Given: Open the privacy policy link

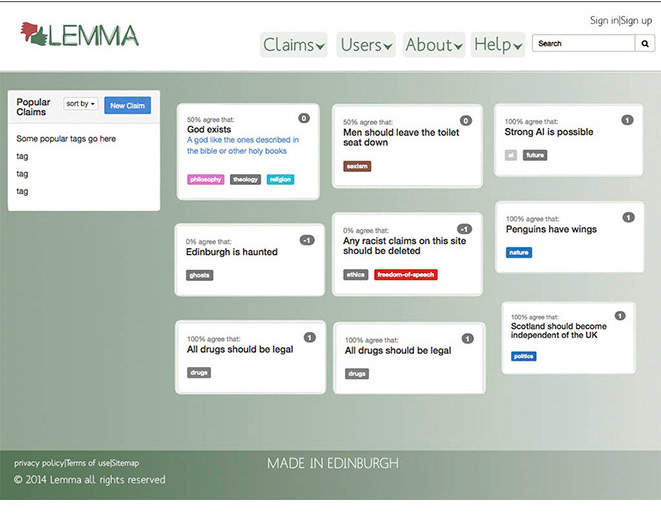Looking at the screenshot, I should point(39,463).
